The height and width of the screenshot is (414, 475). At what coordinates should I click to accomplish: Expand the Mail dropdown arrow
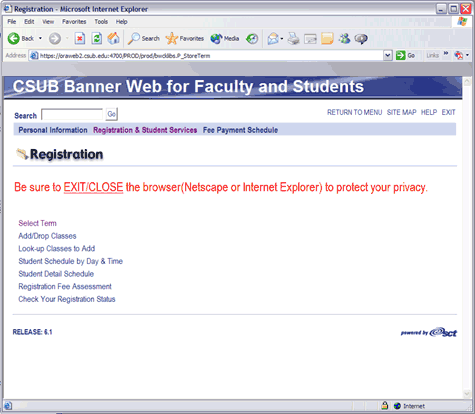pyautogui.click(x=282, y=39)
